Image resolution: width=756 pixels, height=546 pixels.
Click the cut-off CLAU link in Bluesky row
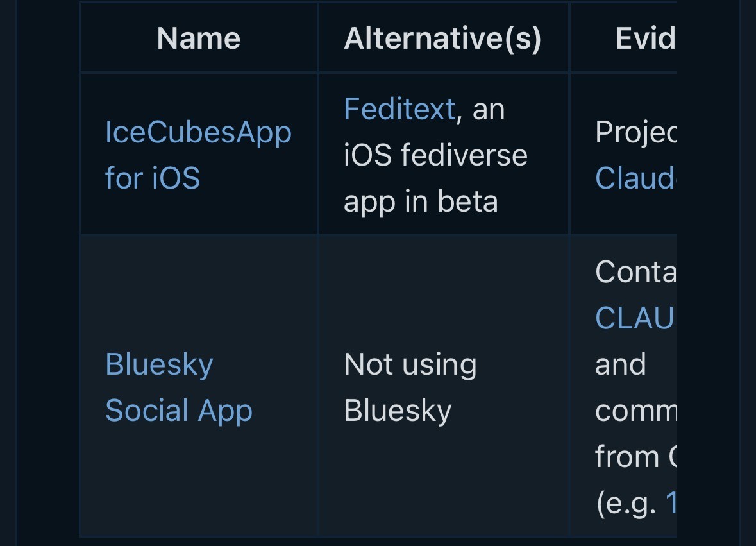[634, 318]
